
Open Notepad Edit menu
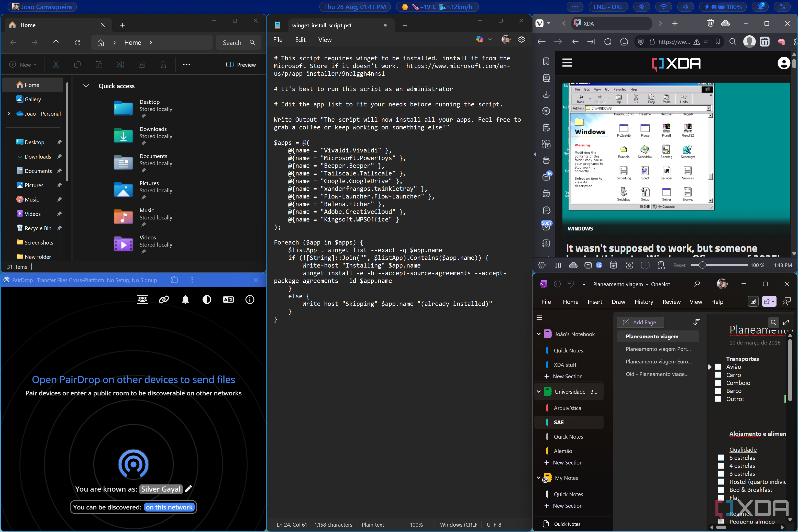click(300, 40)
